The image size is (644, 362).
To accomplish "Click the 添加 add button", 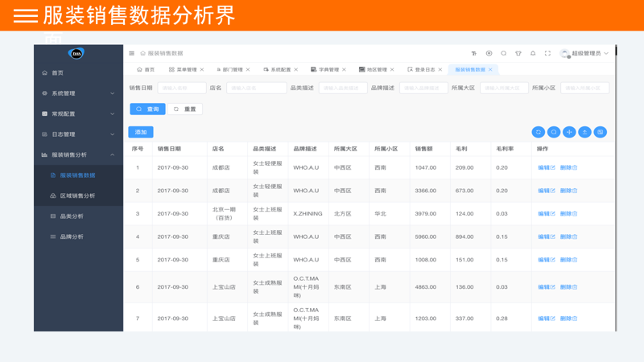I will (x=141, y=132).
